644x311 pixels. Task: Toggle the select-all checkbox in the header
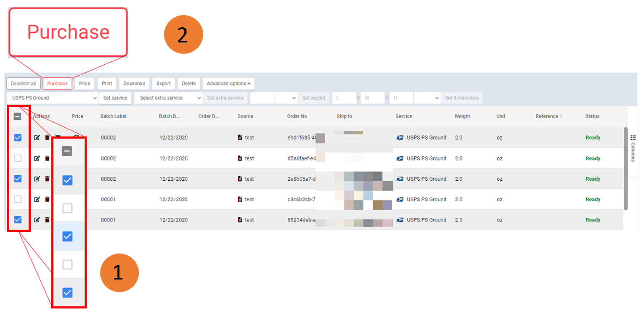(x=18, y=116)
